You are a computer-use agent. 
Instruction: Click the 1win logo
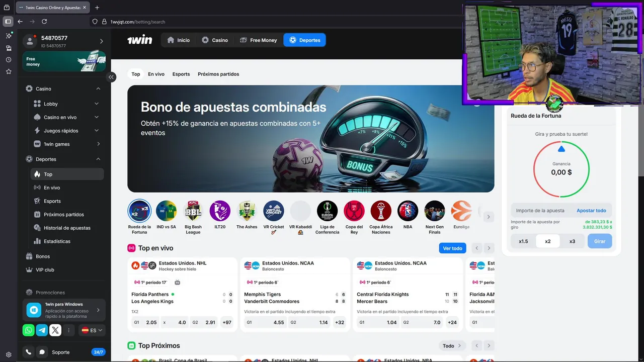[x=140, y=40]
